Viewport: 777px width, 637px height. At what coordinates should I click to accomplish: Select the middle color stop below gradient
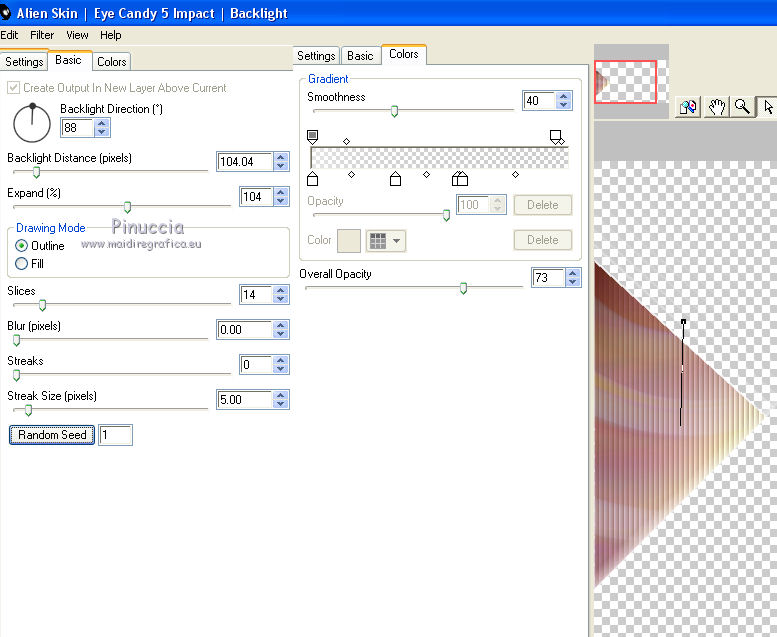[395, 178]
